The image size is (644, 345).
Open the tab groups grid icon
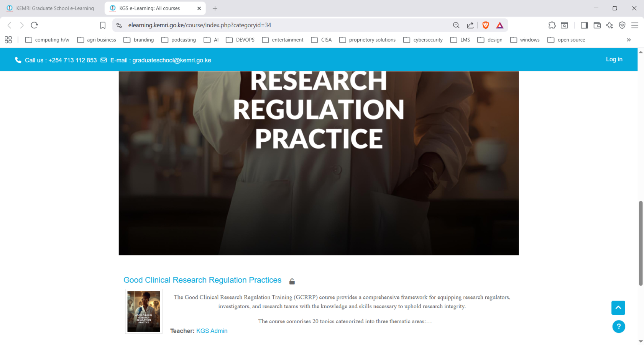click(x=8, y=39)
